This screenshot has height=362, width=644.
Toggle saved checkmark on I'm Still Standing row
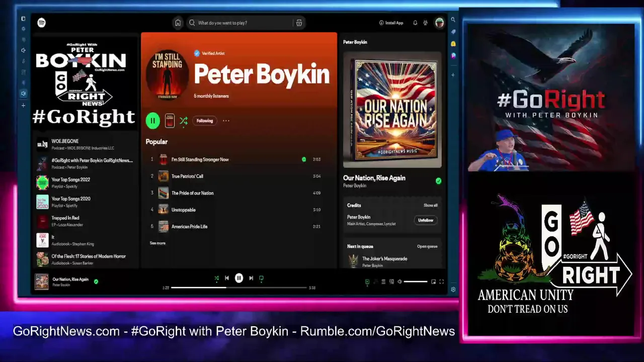point(304,159)
